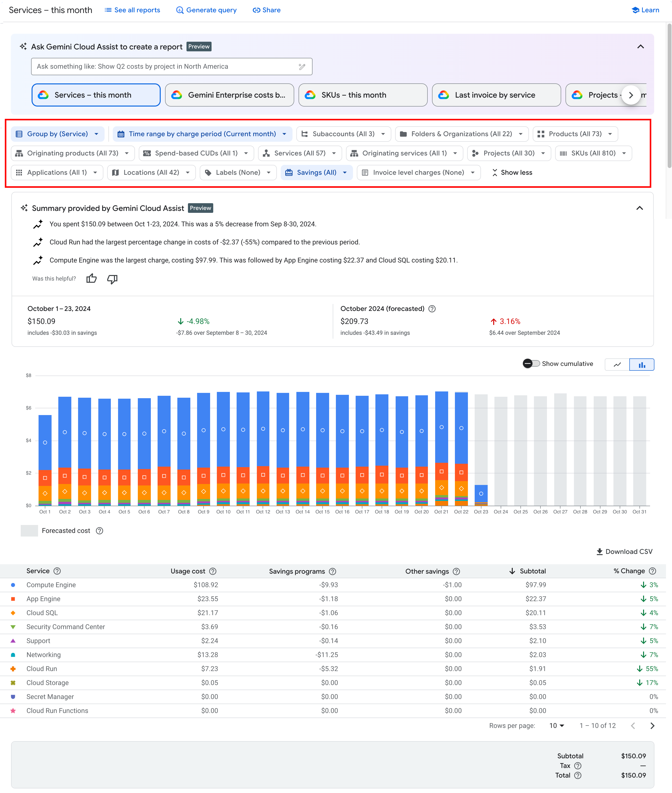
Task: Open Invoice level charges filter
Action: coord(419,173)
